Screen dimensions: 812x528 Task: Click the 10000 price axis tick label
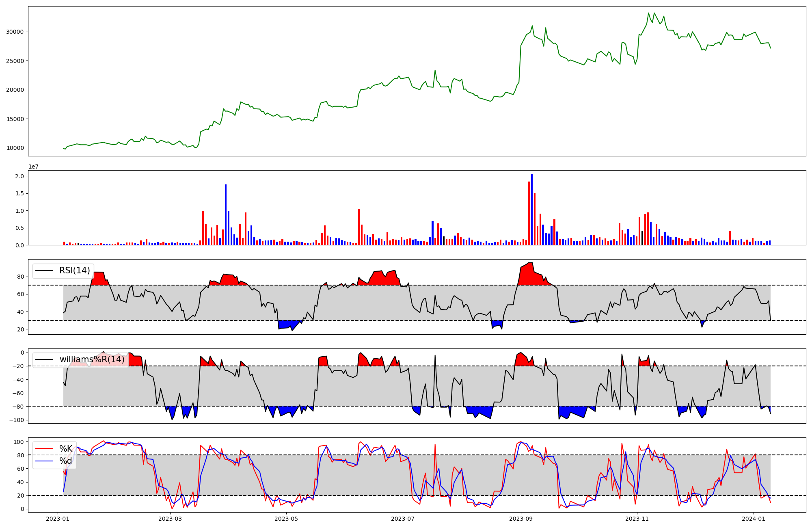(15, 148)
